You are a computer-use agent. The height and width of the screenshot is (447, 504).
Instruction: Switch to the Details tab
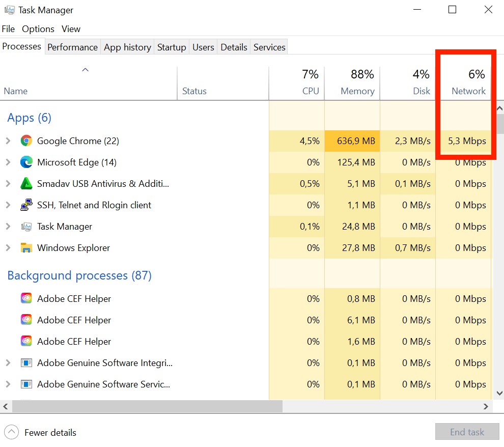coord(234,47)
